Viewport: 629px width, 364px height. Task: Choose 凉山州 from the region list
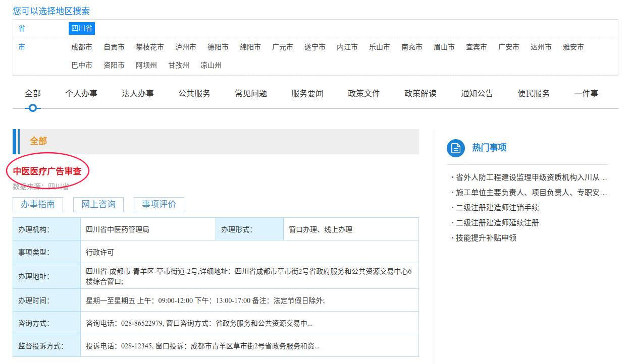coord(211,65)
